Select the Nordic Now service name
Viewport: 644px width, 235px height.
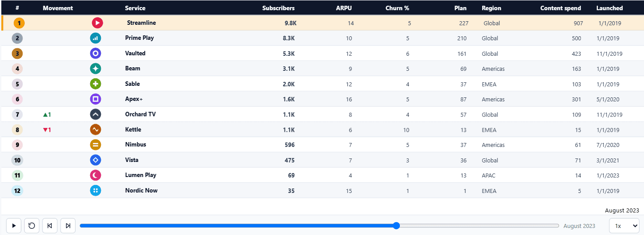point(142,190)
